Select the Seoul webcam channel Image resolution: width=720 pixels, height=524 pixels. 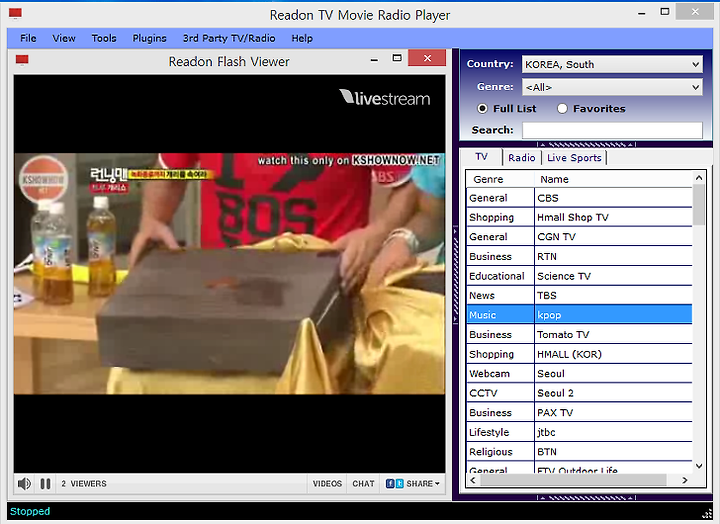click(579, 373)
